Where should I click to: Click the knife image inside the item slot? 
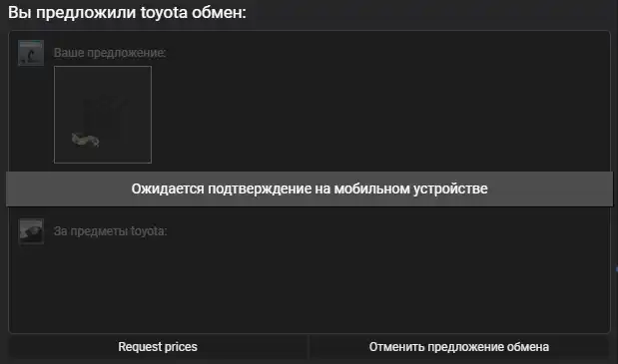click(86, 140)
